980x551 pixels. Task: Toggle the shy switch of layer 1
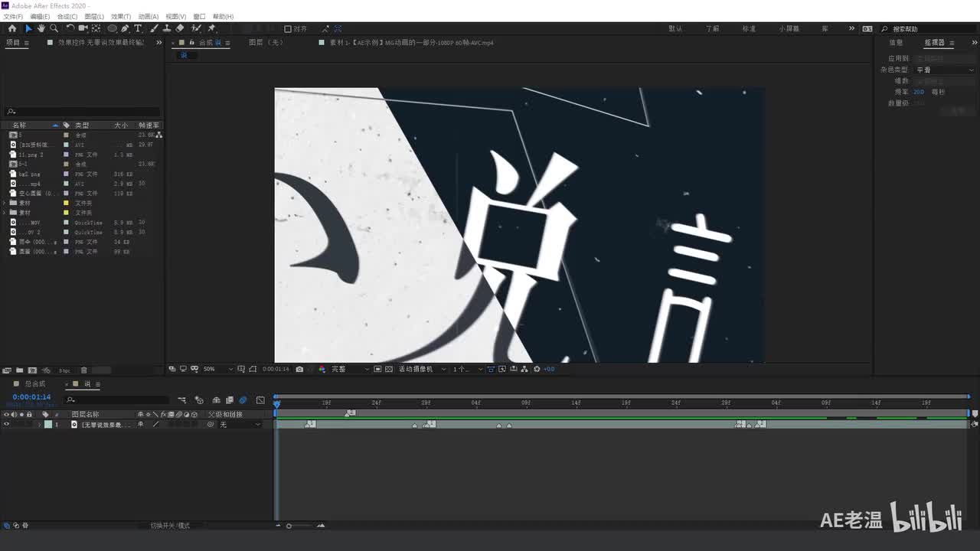[140, 424]
